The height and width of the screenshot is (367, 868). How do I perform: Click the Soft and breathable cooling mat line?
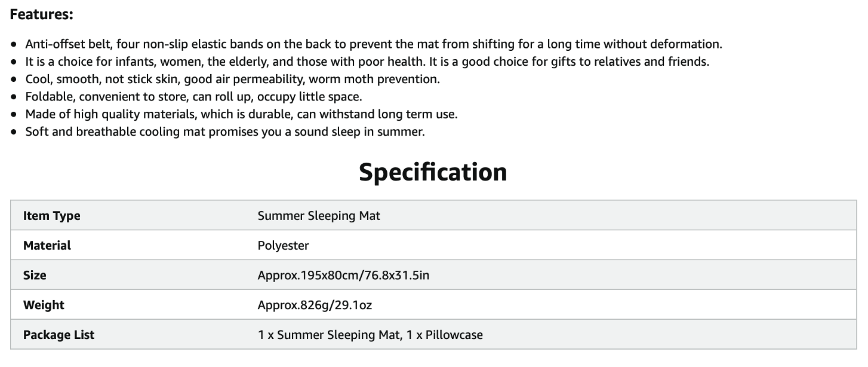[x=225, y=131]
